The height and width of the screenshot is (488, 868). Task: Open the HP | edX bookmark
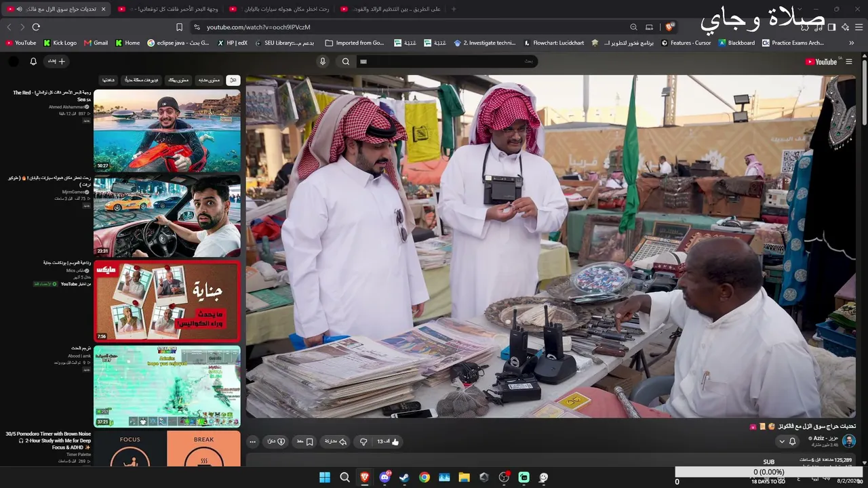click(233, 43)
